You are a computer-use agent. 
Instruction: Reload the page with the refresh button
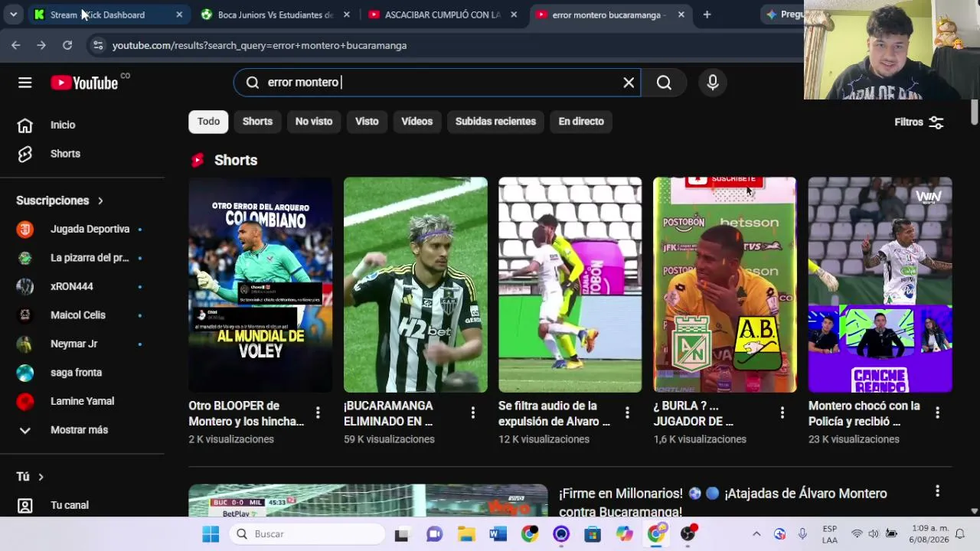67,45
